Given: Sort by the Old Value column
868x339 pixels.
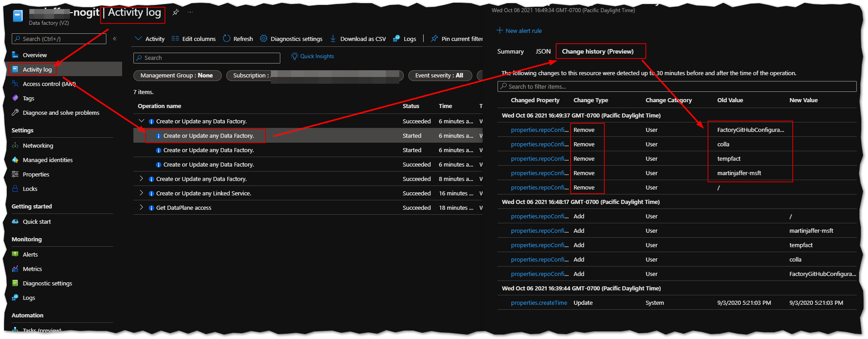Looking at the screenshot, I should pos(730,100).
